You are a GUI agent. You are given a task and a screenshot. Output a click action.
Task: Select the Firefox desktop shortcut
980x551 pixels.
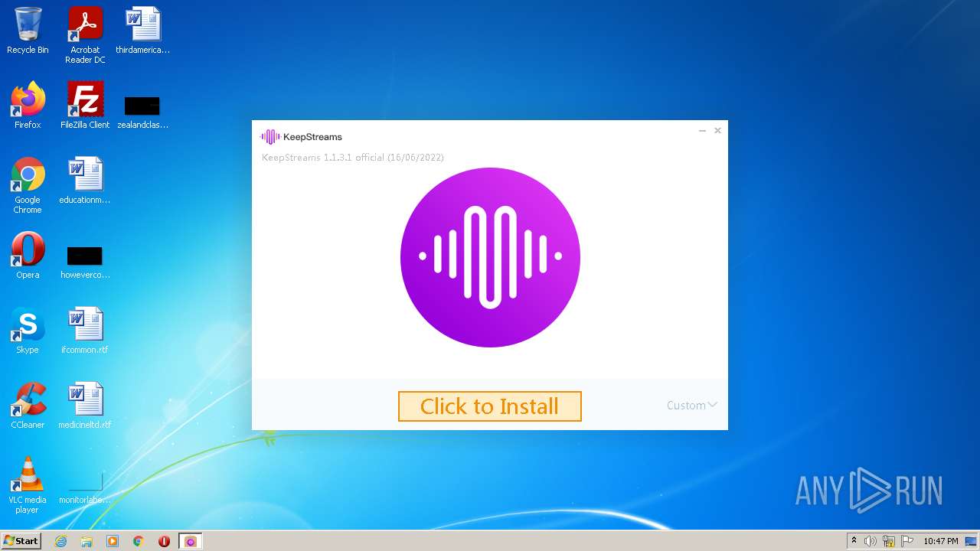point(28,106)
